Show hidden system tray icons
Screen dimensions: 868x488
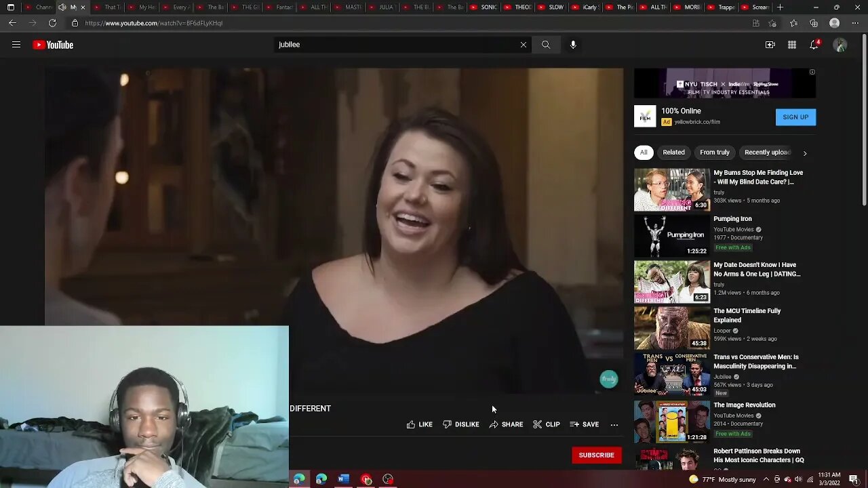[x=766, y=479]
